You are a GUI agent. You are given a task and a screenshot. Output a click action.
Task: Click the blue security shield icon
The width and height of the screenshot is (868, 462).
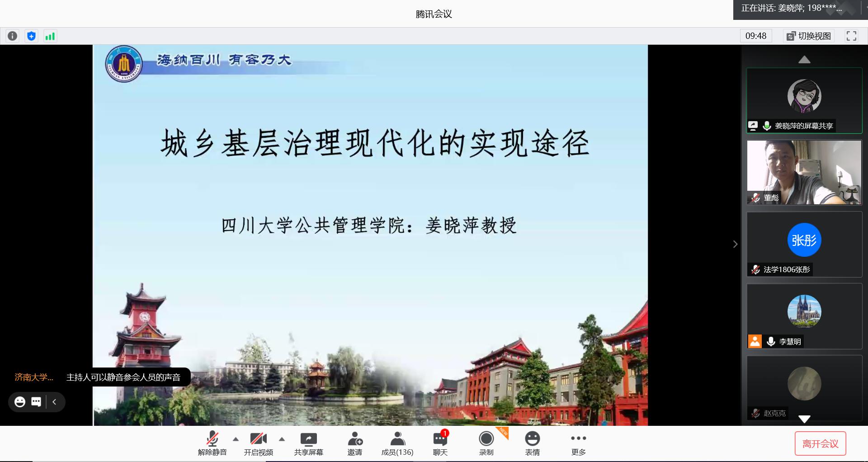(31, 36)
